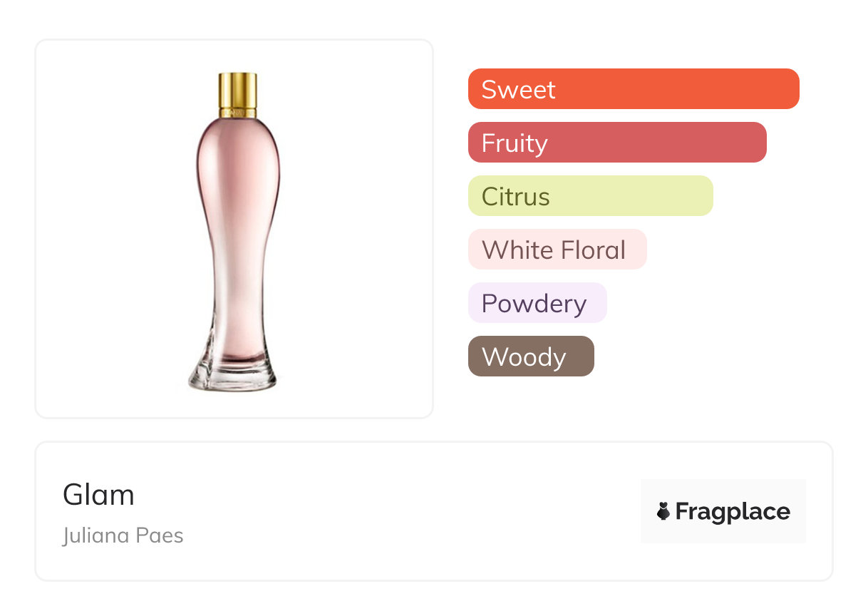868x616 pixels.
Task: Click the Woody text label
Action: coord(523,356)
